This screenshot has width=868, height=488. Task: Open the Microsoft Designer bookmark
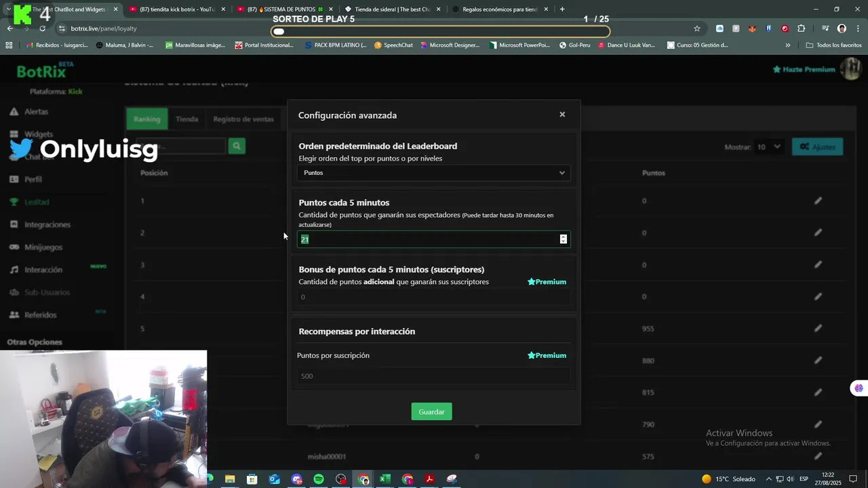450,45
